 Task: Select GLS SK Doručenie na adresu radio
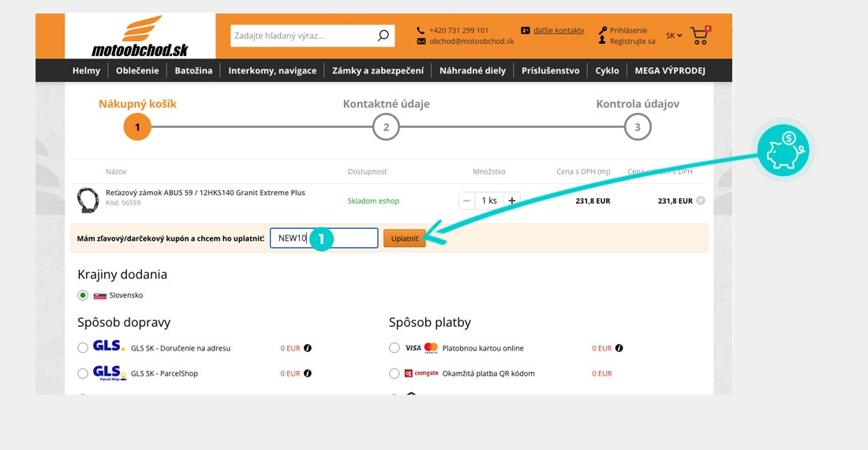(83, 347)
